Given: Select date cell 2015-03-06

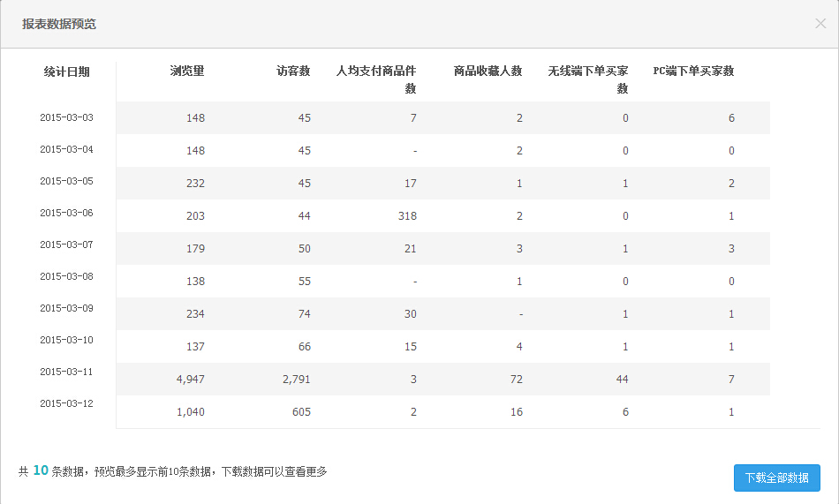Looking at the screenshot, I should (66, 213).
